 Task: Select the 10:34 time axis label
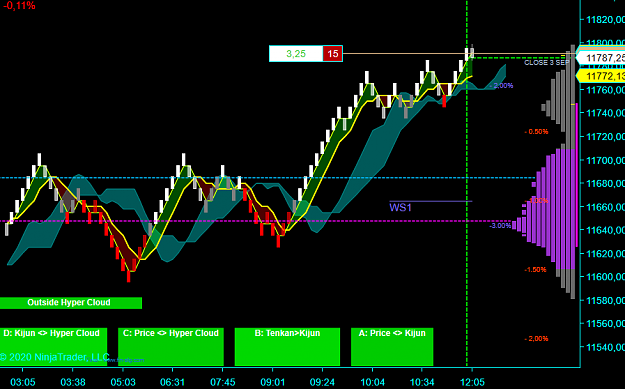click(x=422, y=382)
